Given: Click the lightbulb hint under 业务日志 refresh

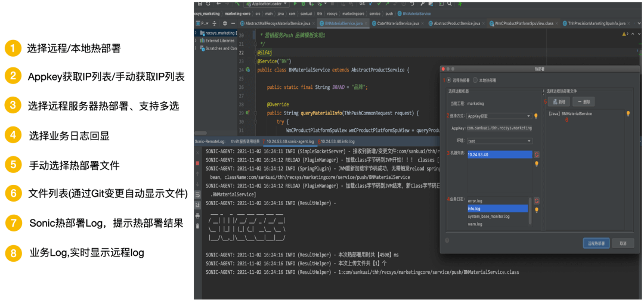Looking at the screenshot, I should click(537, 210).
